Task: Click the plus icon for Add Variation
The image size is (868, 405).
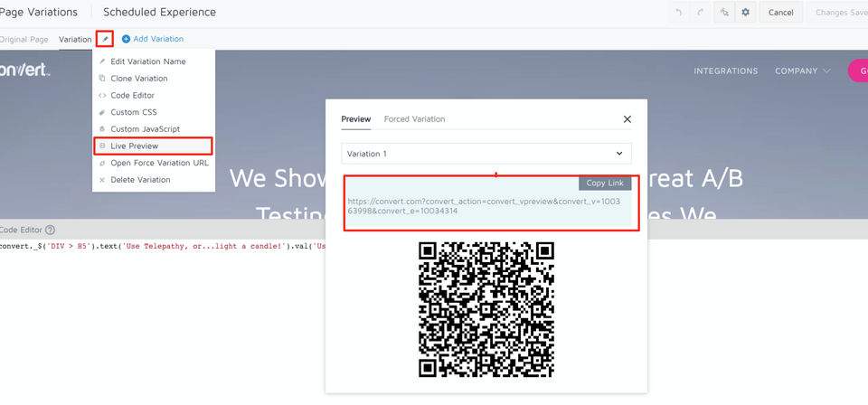Action: tap(127, 39)
